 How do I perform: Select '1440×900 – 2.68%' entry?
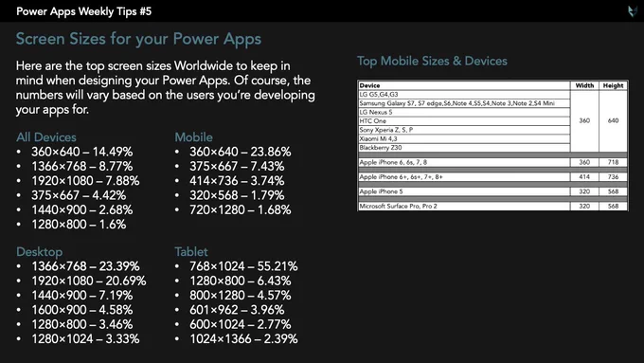point(81,209)
